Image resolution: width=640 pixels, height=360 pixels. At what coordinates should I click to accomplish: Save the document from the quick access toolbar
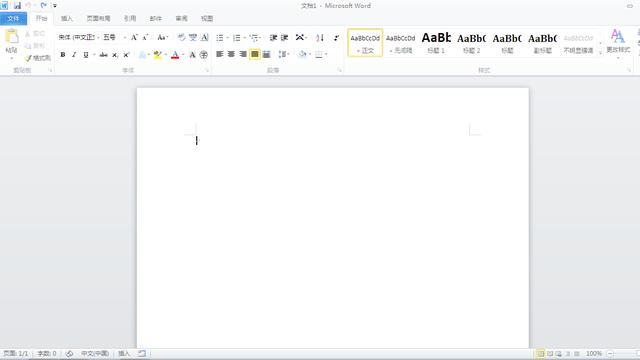click(17, 6)
